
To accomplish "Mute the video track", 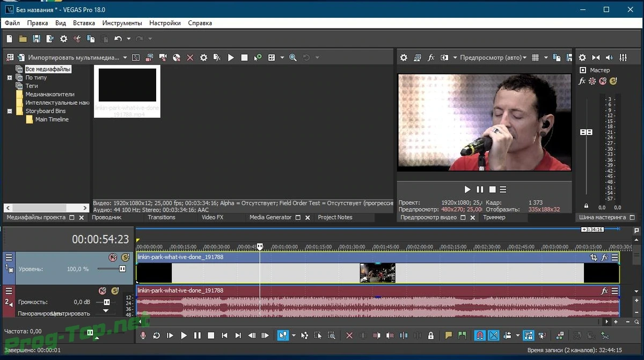I will click(x=113, y=257).
